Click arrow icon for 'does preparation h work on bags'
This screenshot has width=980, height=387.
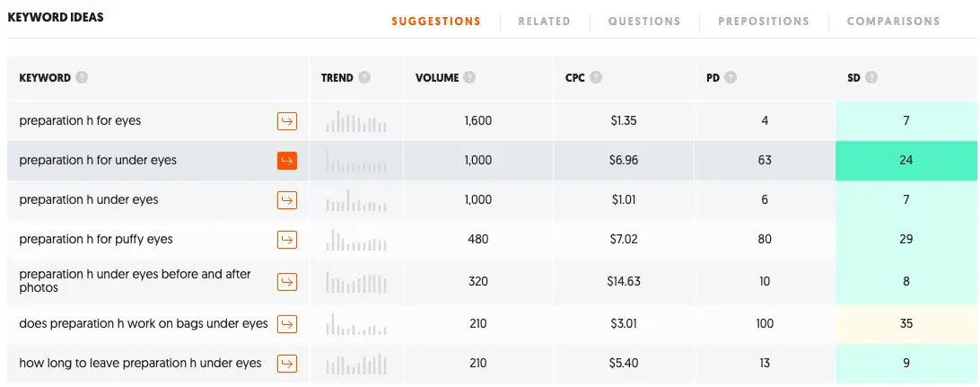click(287, 324)
